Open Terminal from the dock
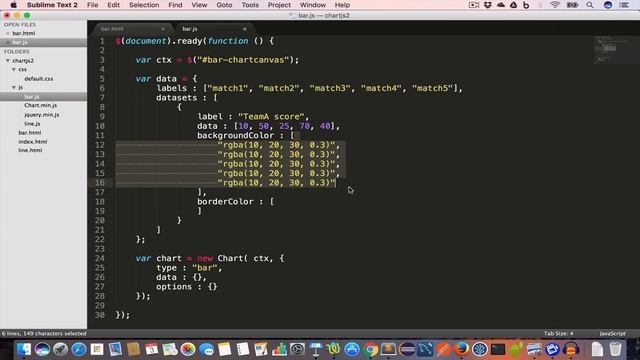 pos(498,349)
